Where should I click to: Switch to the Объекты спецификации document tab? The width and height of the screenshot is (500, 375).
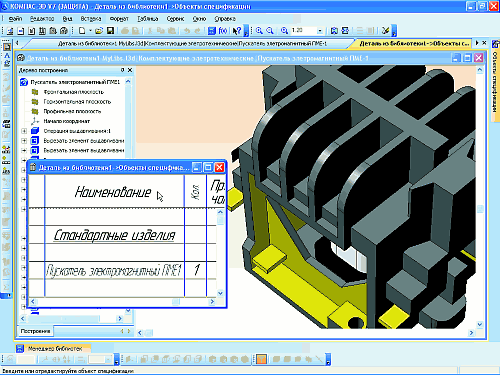pos(414,43)
